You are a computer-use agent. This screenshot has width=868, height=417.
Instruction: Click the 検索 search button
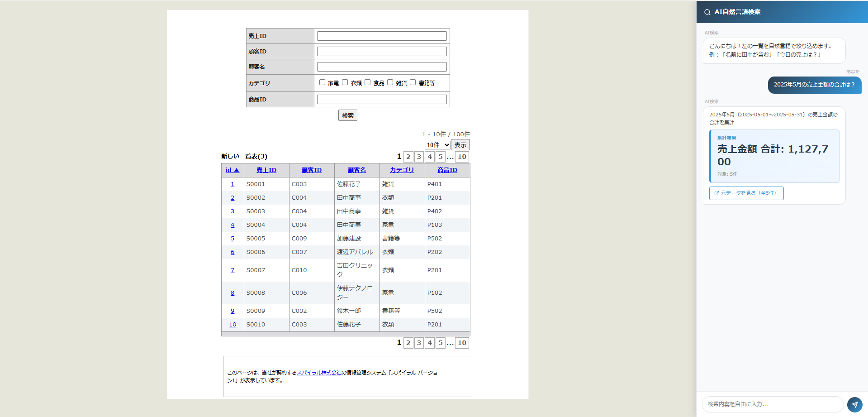[x=348, y=115]
